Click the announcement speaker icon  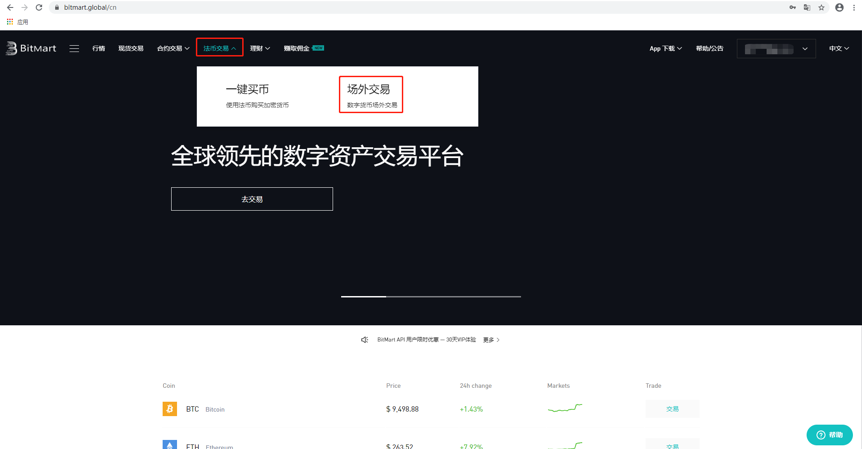tap(364, 340)
